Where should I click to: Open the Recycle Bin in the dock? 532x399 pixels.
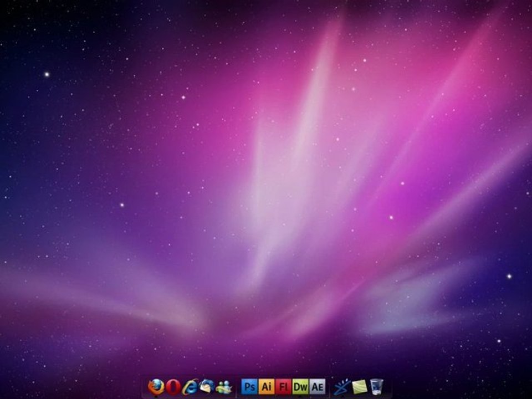point(377,387)
